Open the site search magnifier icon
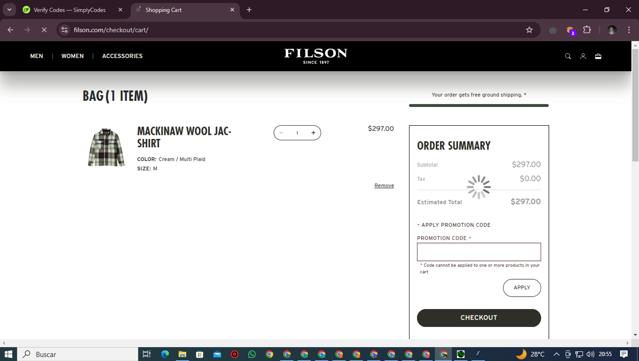 click(x=568, y=56)
